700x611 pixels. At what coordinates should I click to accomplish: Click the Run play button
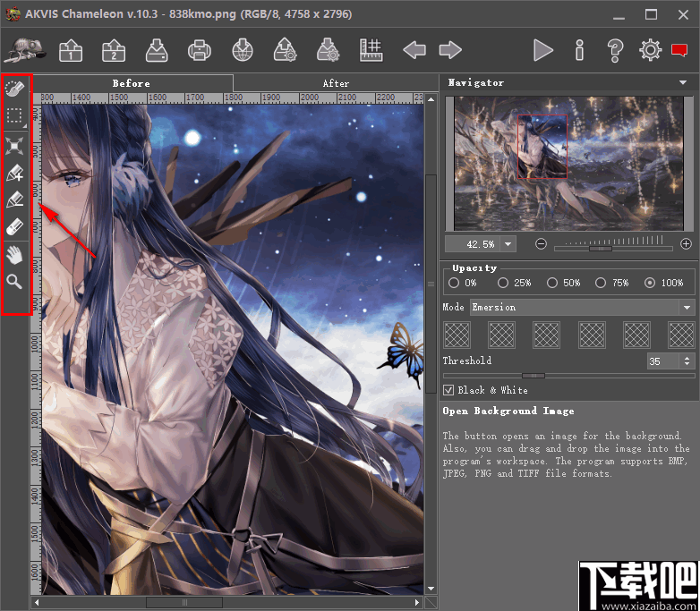[542, 50]
